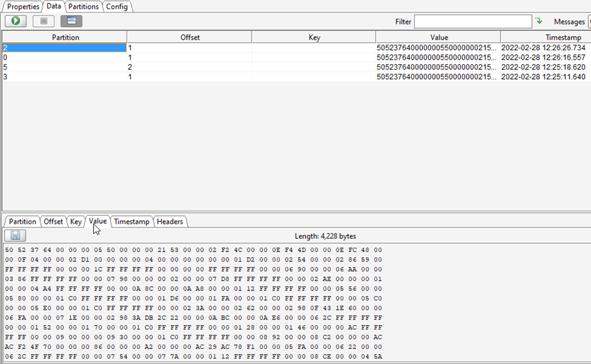
Task: Click the save value disk icon
Action: (x=15, y=236)
